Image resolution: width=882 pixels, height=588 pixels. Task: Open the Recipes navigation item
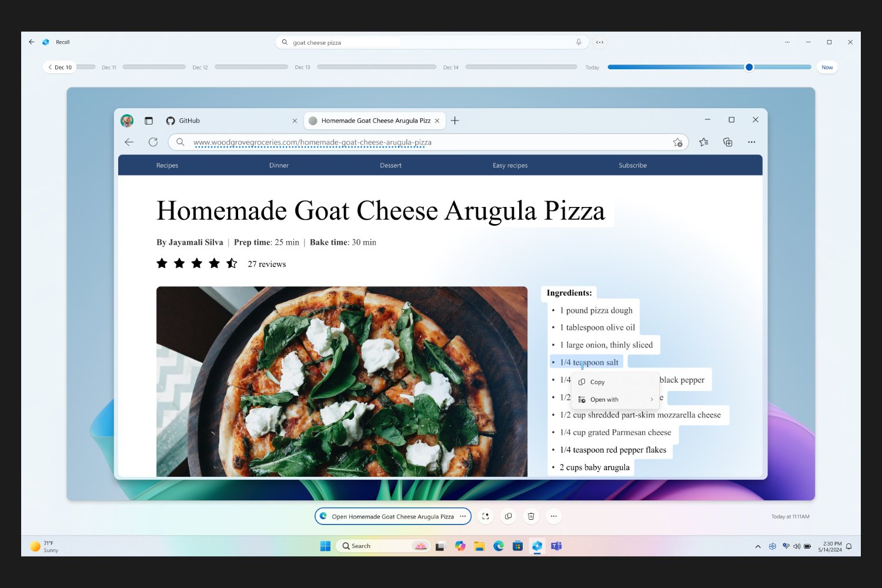[x=167, y=165]
